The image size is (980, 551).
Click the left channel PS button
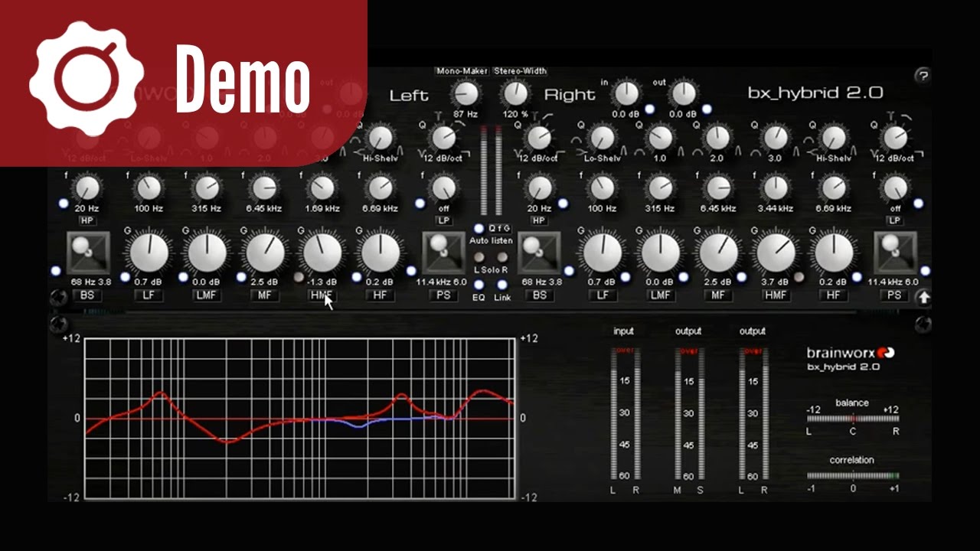tap(443, 295)
